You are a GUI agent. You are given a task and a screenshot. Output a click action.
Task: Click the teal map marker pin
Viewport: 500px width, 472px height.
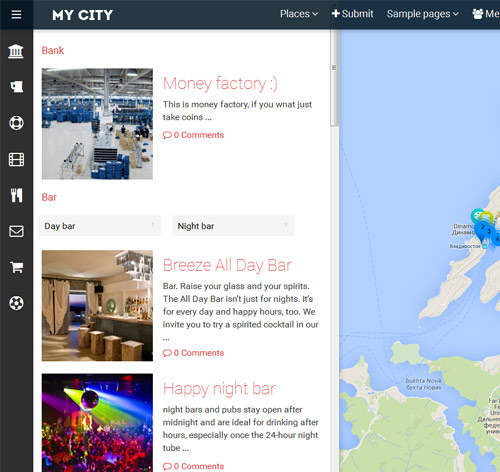(477, 215)
